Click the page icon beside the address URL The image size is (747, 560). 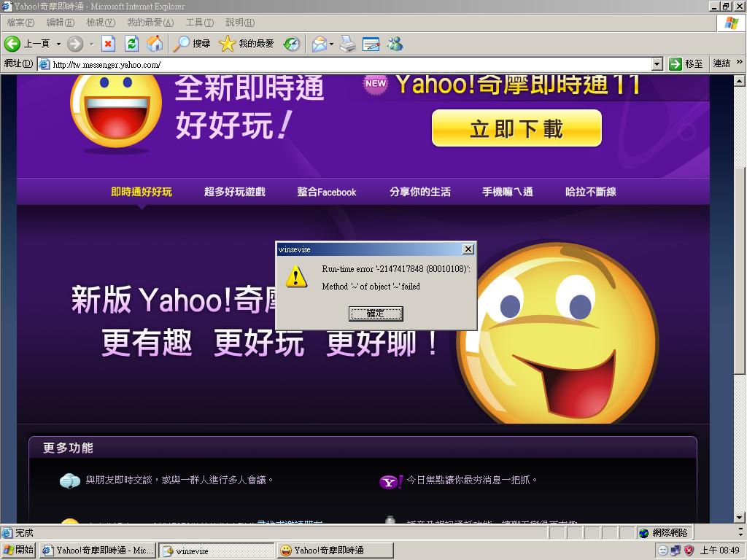44,64
